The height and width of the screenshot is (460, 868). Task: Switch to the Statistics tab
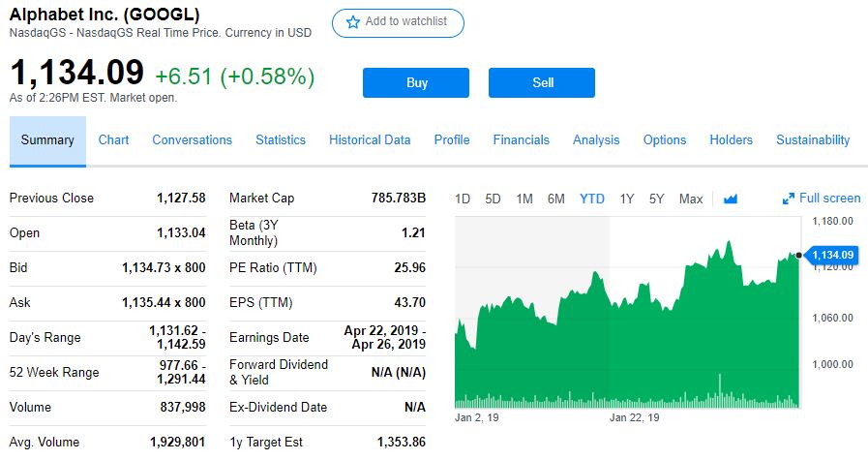[281, 140]
